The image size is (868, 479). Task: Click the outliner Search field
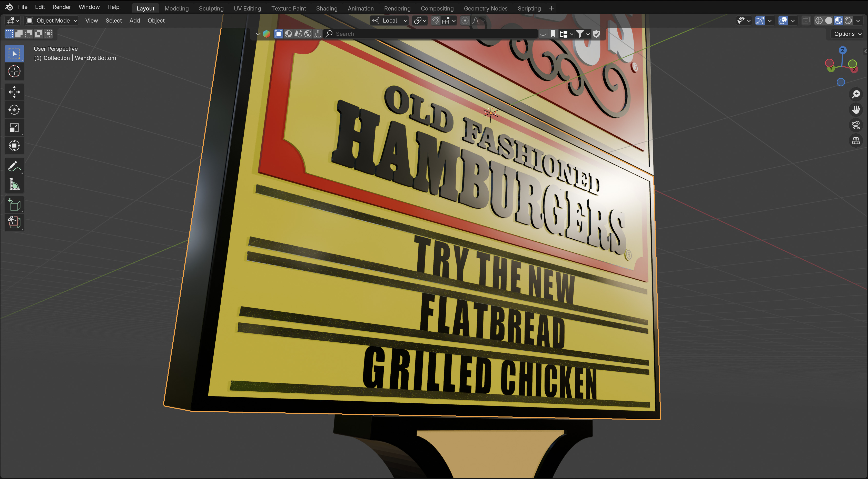431,34
